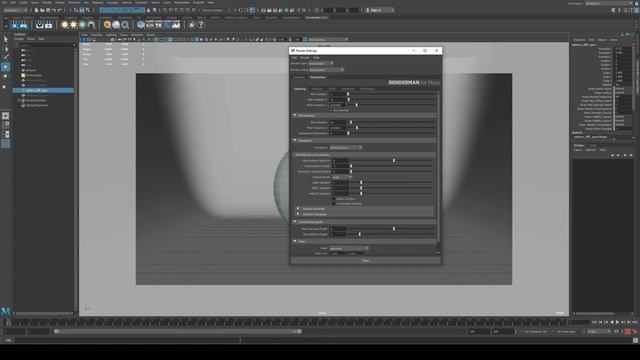640x360 pixels.
Task: Select the RenderMan shelf tab
Action: click(x=317, y=18)
